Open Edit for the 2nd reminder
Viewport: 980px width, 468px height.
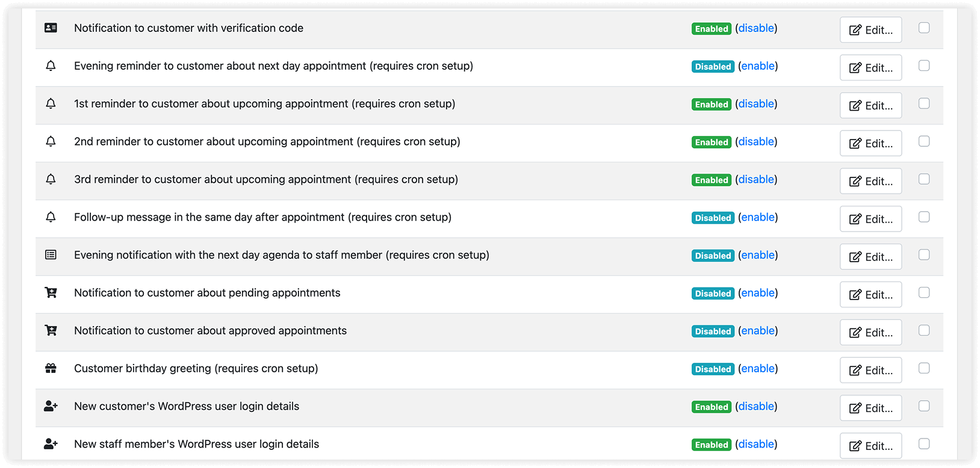pos(870,144)
